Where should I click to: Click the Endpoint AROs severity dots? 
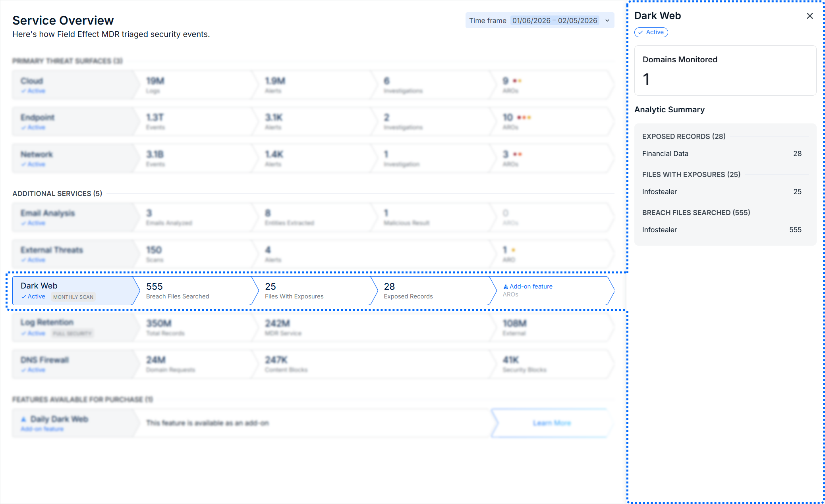[524, 117]
